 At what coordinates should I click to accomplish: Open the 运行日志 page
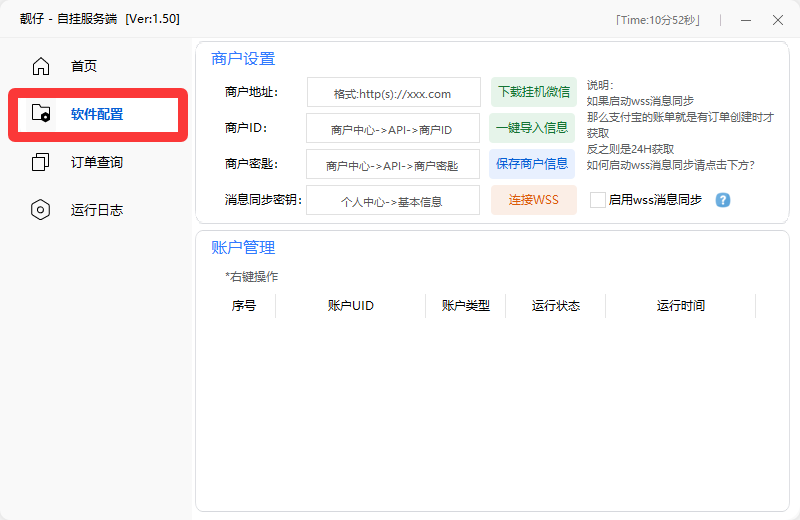tap(96, 210)
